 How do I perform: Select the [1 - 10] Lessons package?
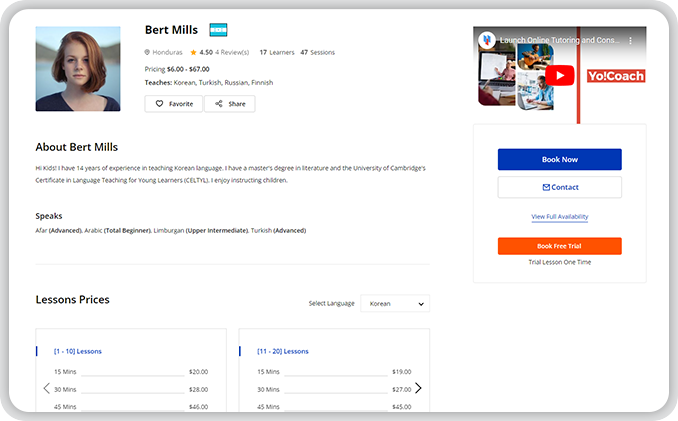pos(78,351)
